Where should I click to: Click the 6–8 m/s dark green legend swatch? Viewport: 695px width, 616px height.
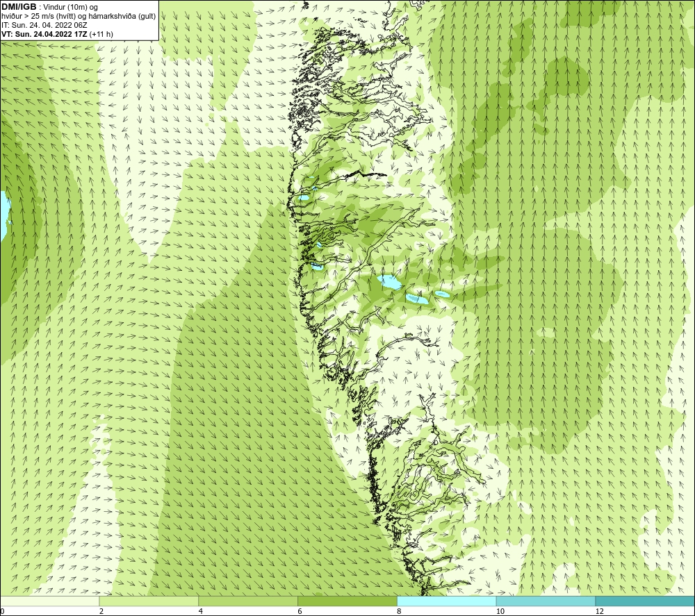(347, 601)
